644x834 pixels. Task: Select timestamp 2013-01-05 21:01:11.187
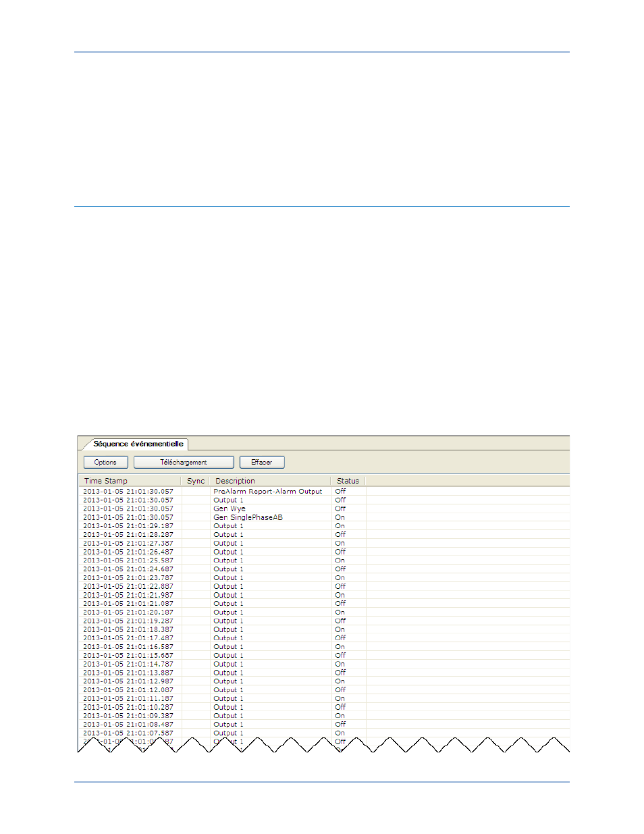128,699
